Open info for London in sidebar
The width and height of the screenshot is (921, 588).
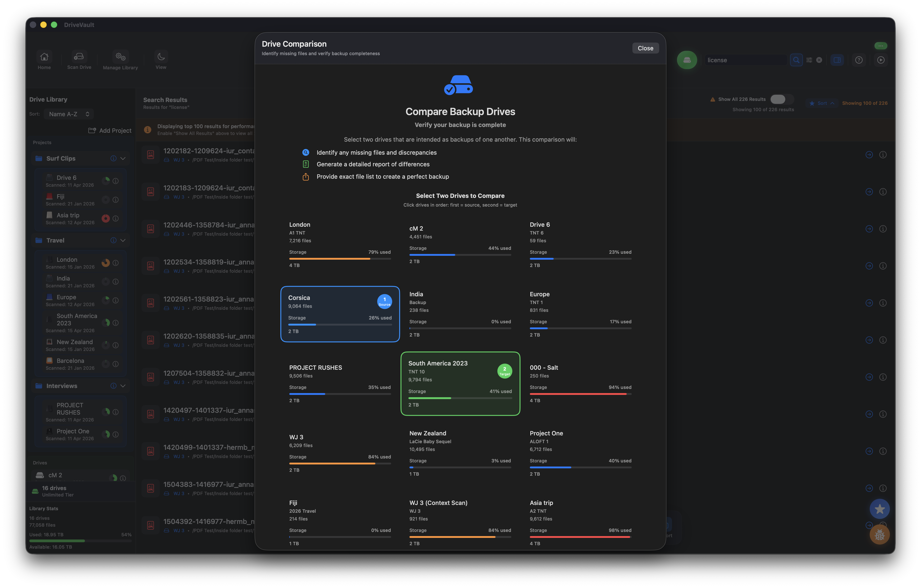[116, 263]
